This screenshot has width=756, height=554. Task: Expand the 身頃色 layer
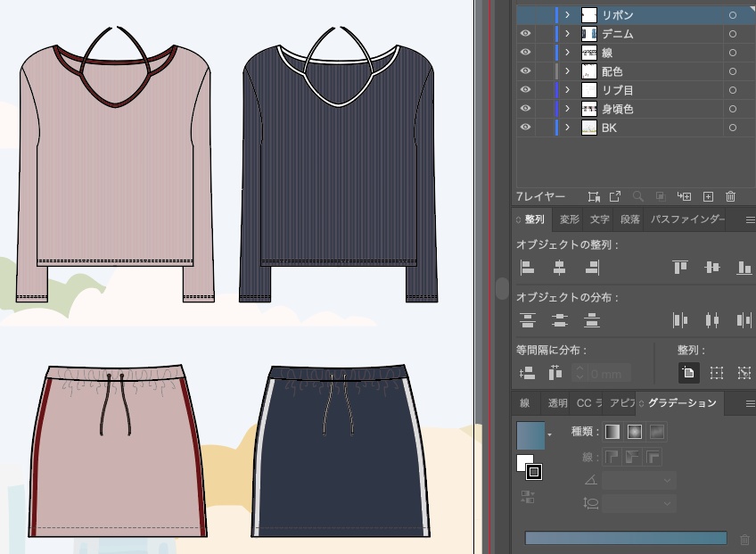pyautogui.click(x=567, y=109)
